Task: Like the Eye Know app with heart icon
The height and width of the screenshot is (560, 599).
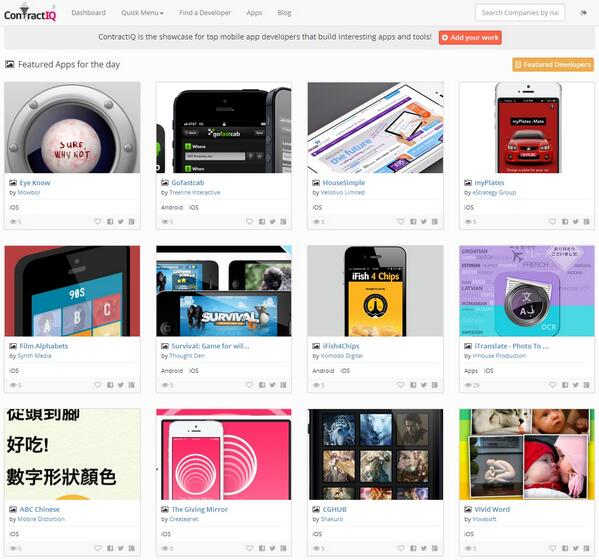Action: (x=98, y=221)
